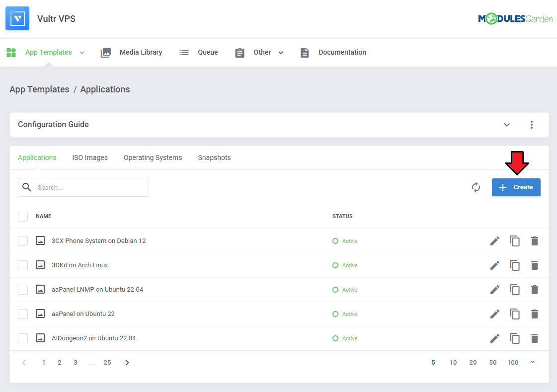Check the aaPanel on Ubuntu 22 checkbox

tap(23, 314)
